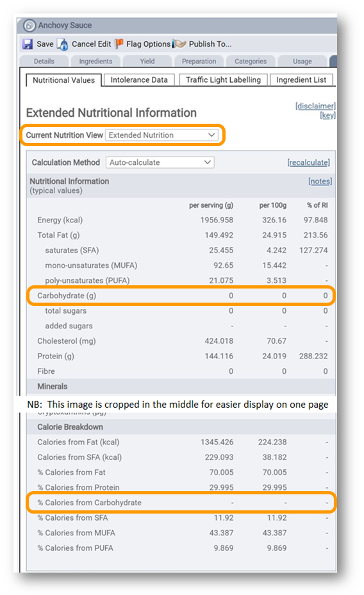This screenshot has height=595, width=364.
Task: Click the Total Fat (g) row label
Action: coord(58,235)
